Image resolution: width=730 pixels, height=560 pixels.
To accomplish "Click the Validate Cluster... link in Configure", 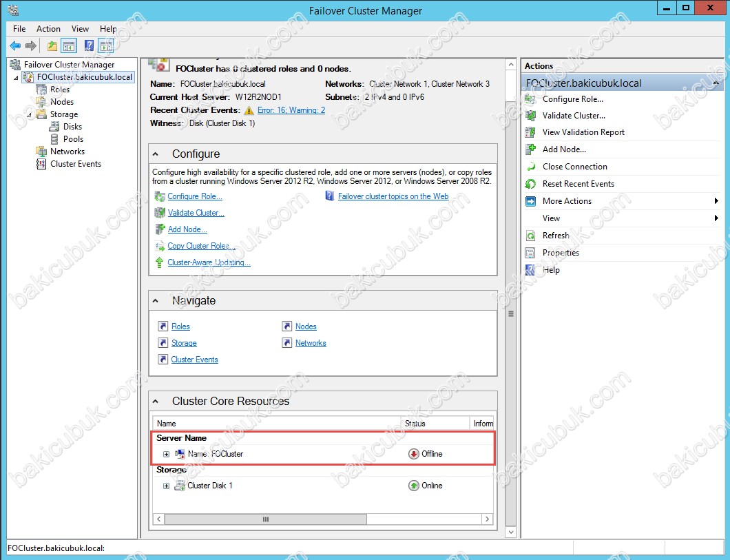I will [196, 213].
